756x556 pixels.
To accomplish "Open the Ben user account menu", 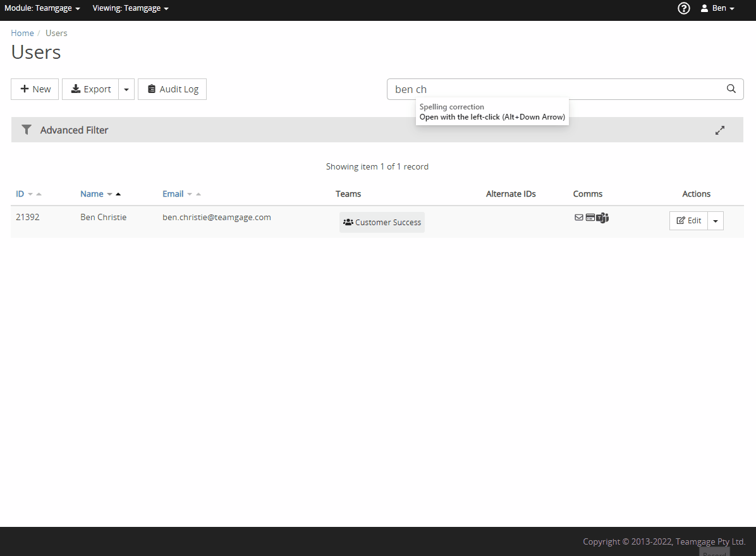I will click(717, 8).
